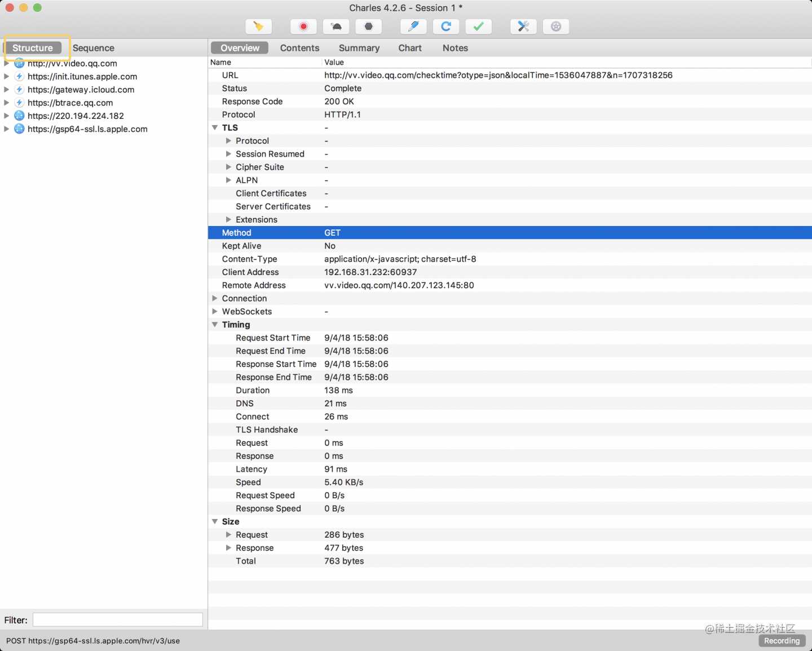Select the Overview tab
The height and width of the screenshot is (651, 812).
tap(240, 48)
